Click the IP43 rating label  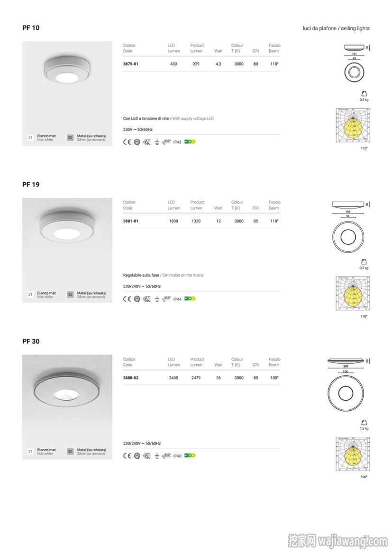point(177,142)
